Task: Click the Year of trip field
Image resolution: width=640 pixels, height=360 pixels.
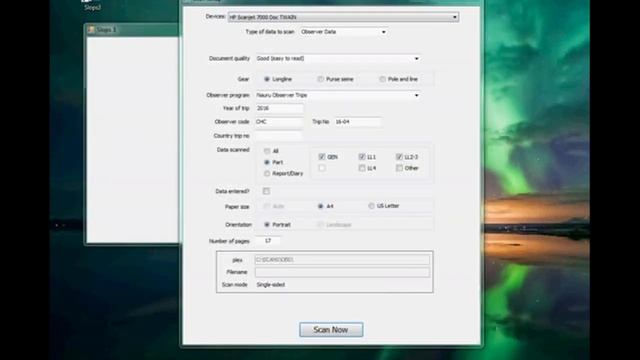Action: pos(279,108)
